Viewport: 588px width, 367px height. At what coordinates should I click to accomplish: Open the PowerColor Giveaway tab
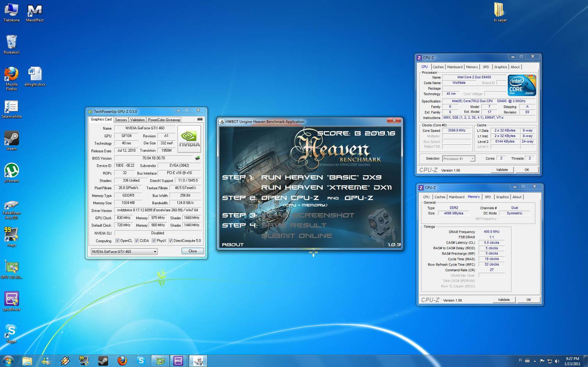tap(164, 120)
